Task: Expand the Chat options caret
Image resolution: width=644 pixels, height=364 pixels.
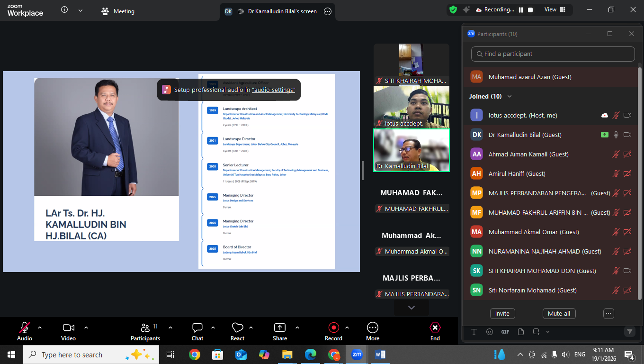Action: click(213, 328)
